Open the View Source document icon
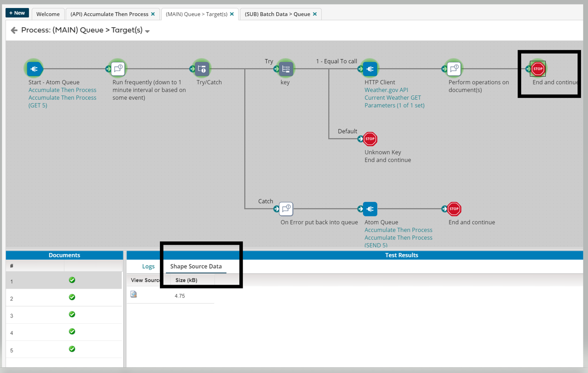This screenshot has height=373, width=588. coord(134,294)
